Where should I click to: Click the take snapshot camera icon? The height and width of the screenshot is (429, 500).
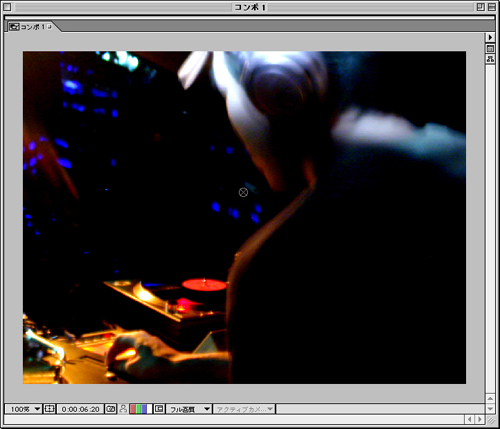click(110, 409)
